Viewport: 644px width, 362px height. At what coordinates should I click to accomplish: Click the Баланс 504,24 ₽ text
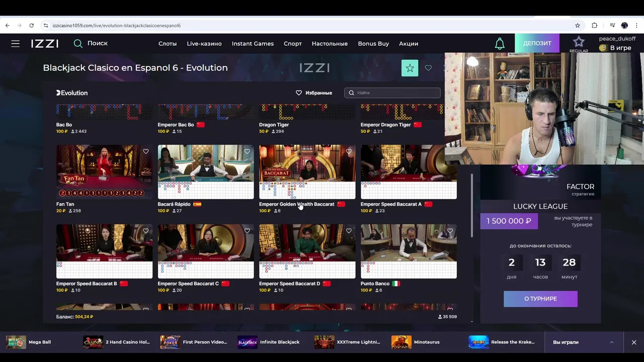(x=74, y=317)
